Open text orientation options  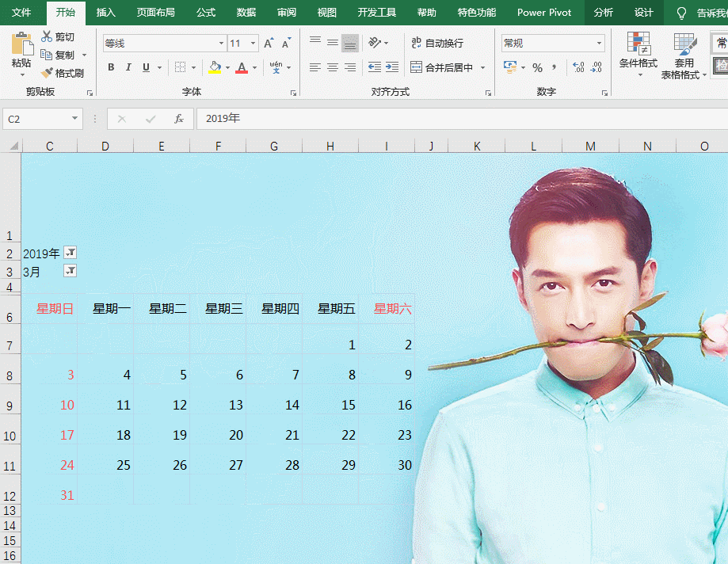click(x=375, y=43)
